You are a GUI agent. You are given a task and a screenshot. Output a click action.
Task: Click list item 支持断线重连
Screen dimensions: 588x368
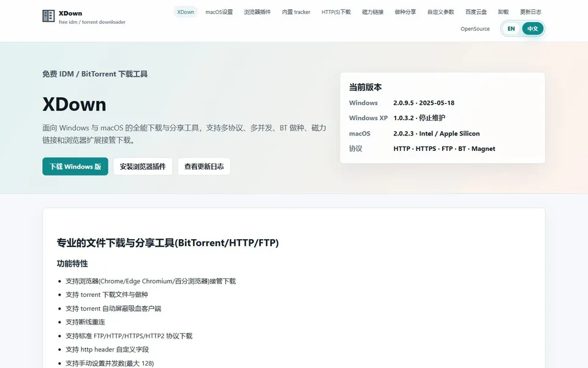[x=86, y=322]
